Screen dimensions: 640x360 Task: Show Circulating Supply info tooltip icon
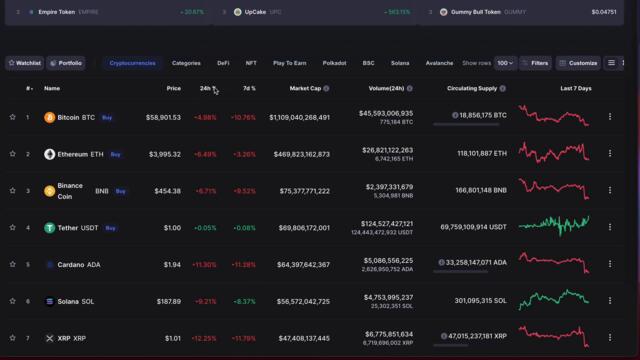tap(502, 89)
